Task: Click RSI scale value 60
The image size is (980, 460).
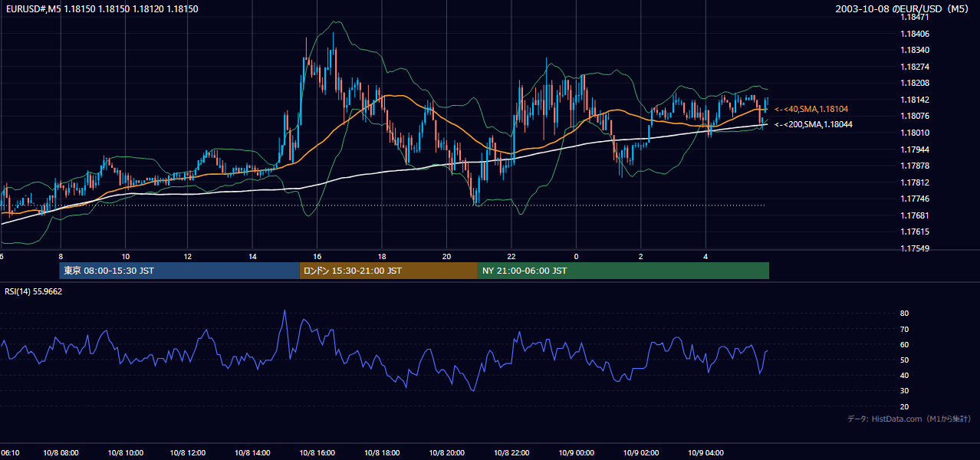Action: coord(904,344)
